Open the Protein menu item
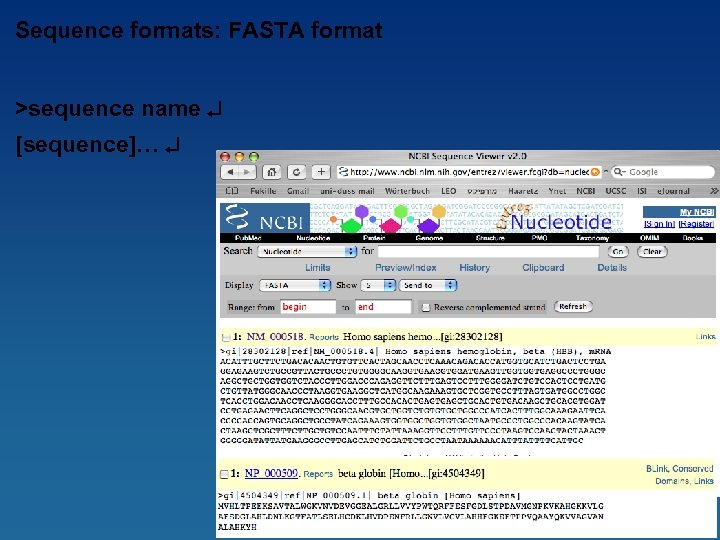This screenshot has width=720, height=540. (x=374, y=238)
